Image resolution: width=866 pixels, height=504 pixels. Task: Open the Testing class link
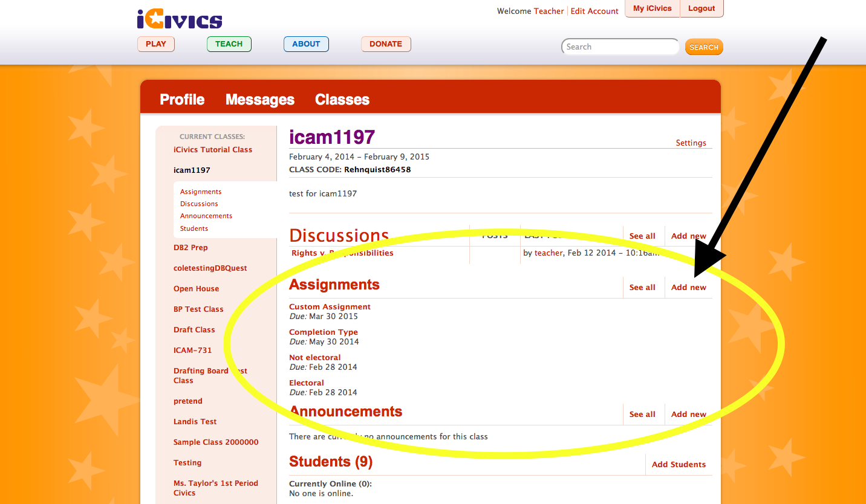coord(187,463)
